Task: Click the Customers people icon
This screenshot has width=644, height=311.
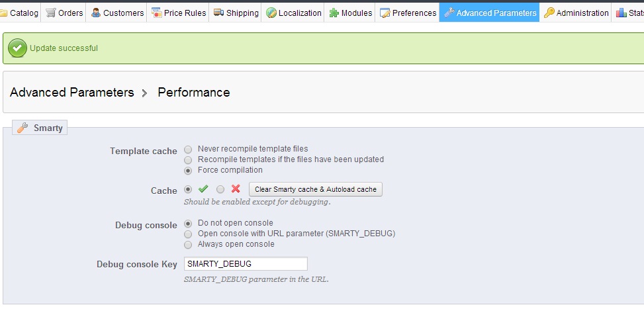Action: [96, 13]
